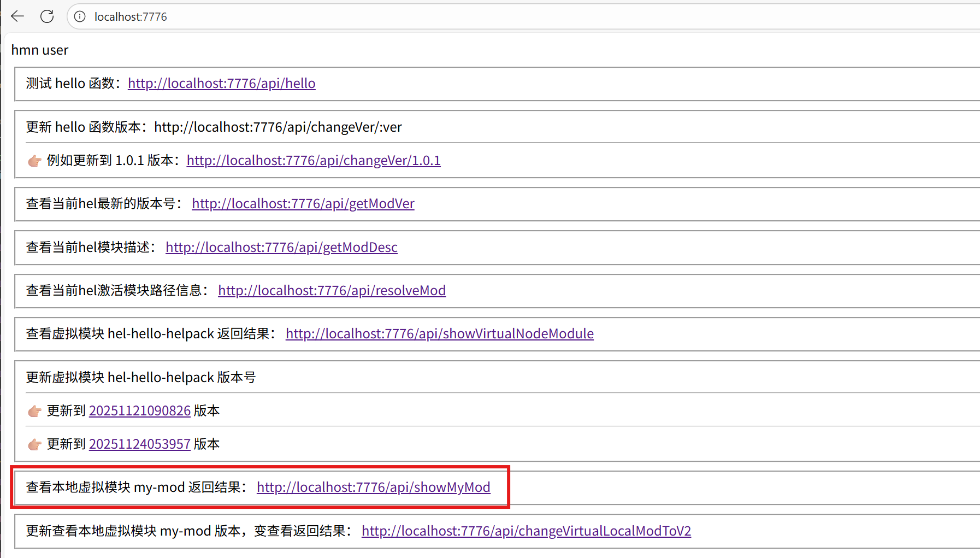
Task: Open the resolveMod path info link
Action: point(332,290)
